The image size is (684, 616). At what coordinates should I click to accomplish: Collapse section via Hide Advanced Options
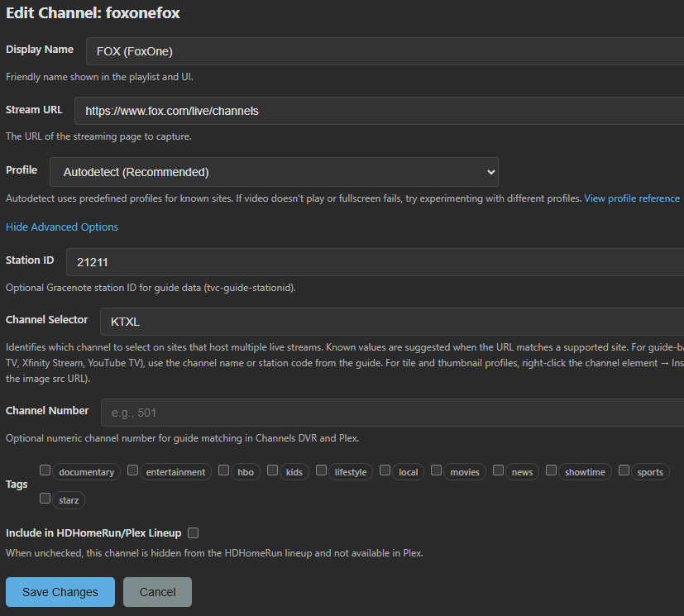click(x=62, y=227)
